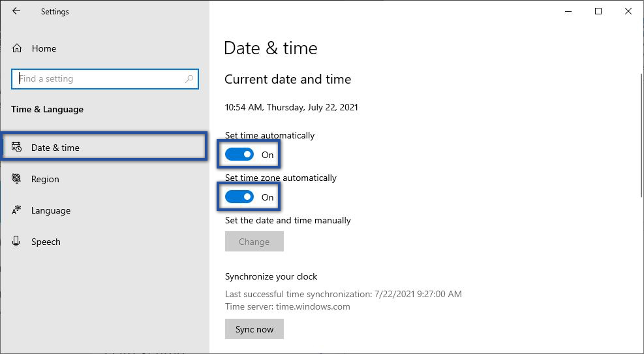
Task: Click the Date & time calendar icon
Action: [x=17, y=148]
